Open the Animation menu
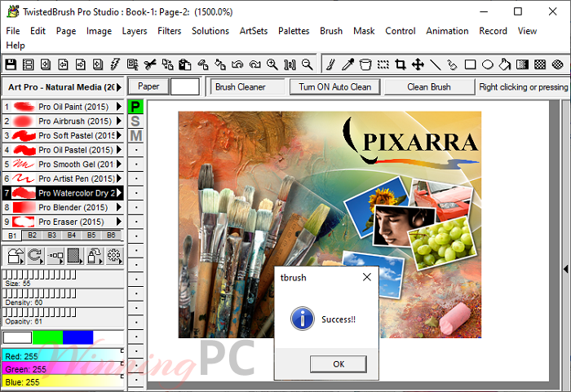571x392 pixels. coord(447,31)
